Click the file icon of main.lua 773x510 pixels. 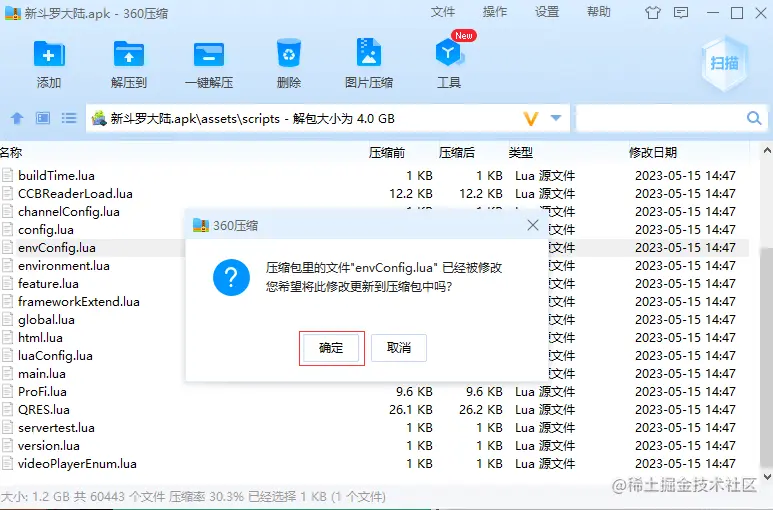7,374
